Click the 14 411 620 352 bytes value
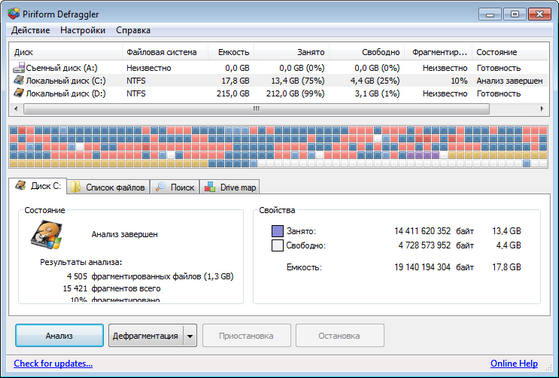The height and width of the screenshot is (378, 559). coord(422,231)
